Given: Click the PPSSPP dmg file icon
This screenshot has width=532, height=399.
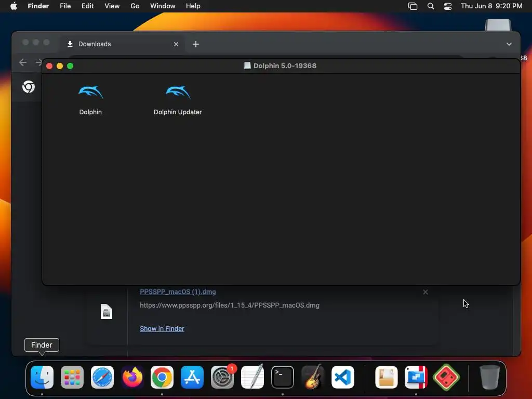Looking at the screenshot, I should coord(106,312).
